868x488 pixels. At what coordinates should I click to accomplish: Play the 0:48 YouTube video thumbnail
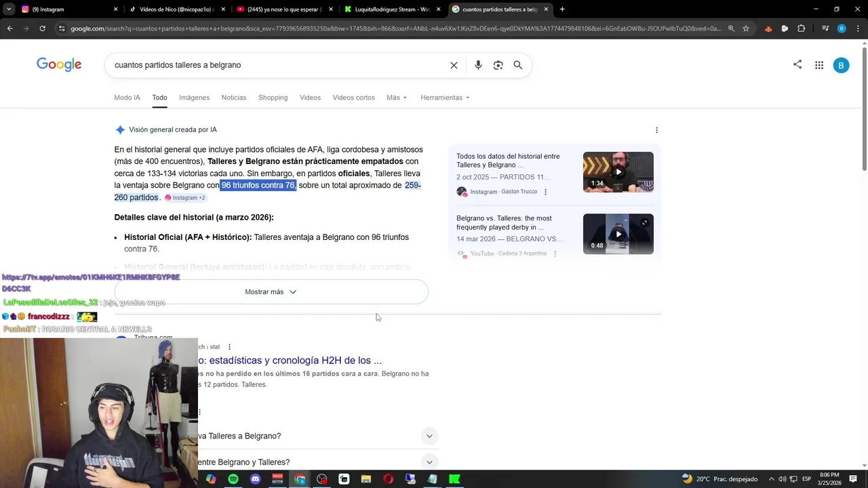[618, 235]
